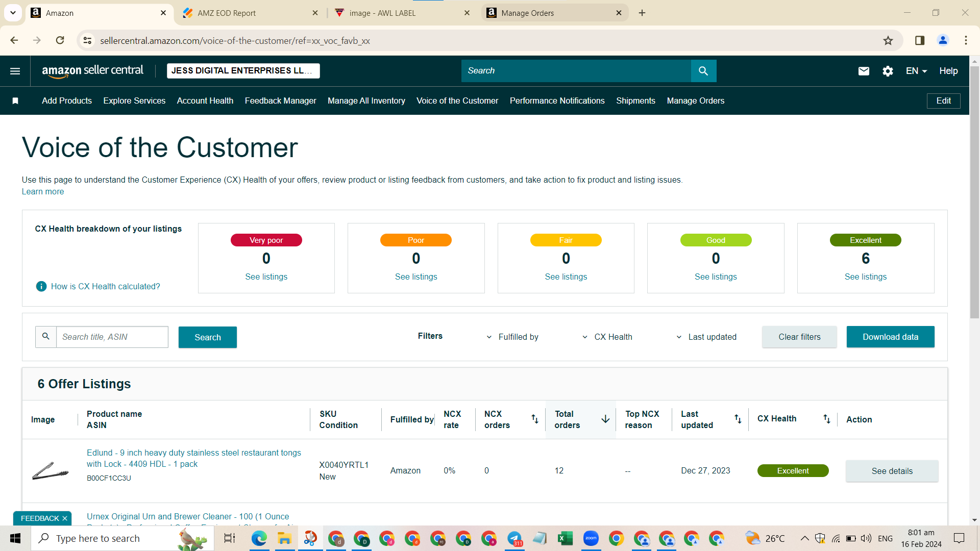This screenshot has width=980, height=551.
Task: Open Excel from the taskbar
Action: click(565, 538)
